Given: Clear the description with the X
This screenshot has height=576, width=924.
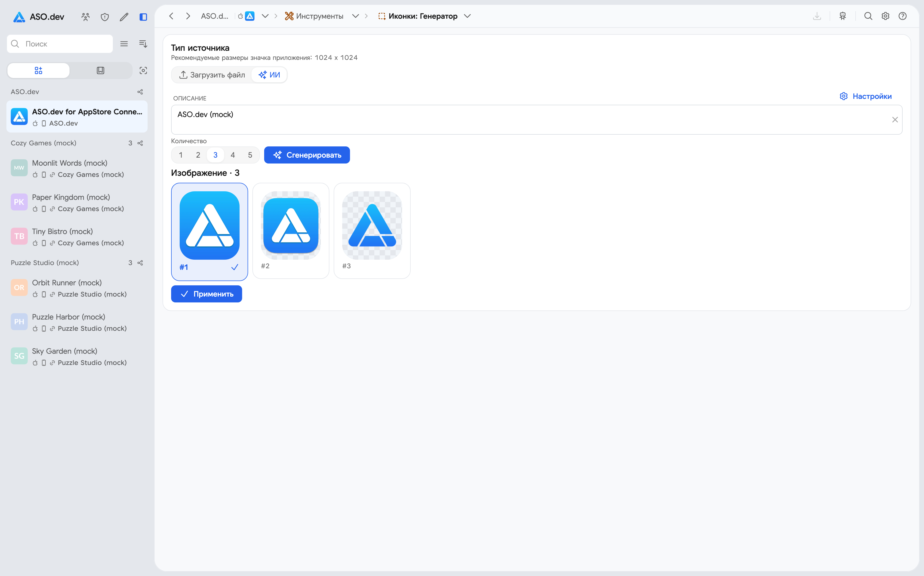Looking at the screenshot, I should point(895,120).
